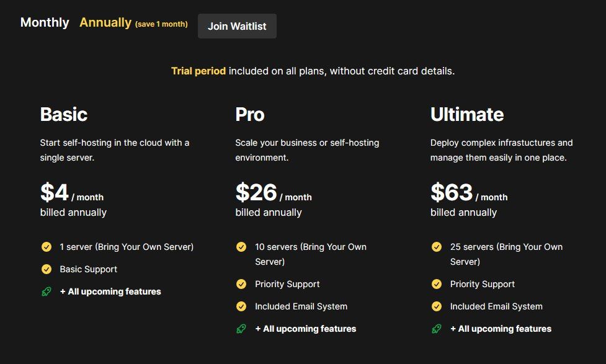Select the Ultimate plan heading
Viewport: 606px width, 364px height.
point(467,114)
